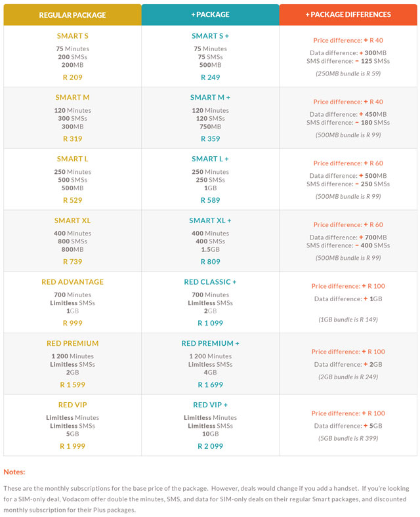The width and height of the screenshot is (420, 517).
Task: Select the R 2 099 price
Action: click(210, 446)
